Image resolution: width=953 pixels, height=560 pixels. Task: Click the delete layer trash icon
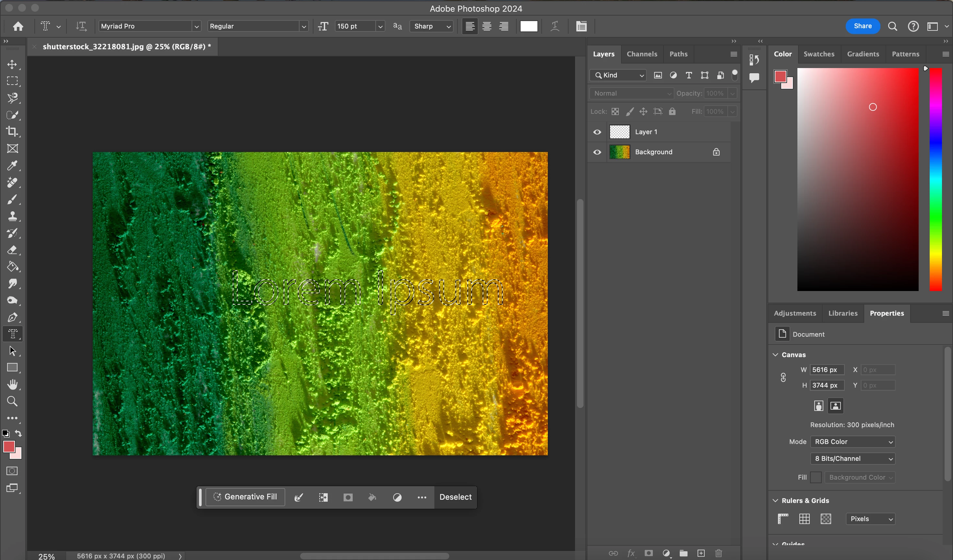(x=719, y=553)
